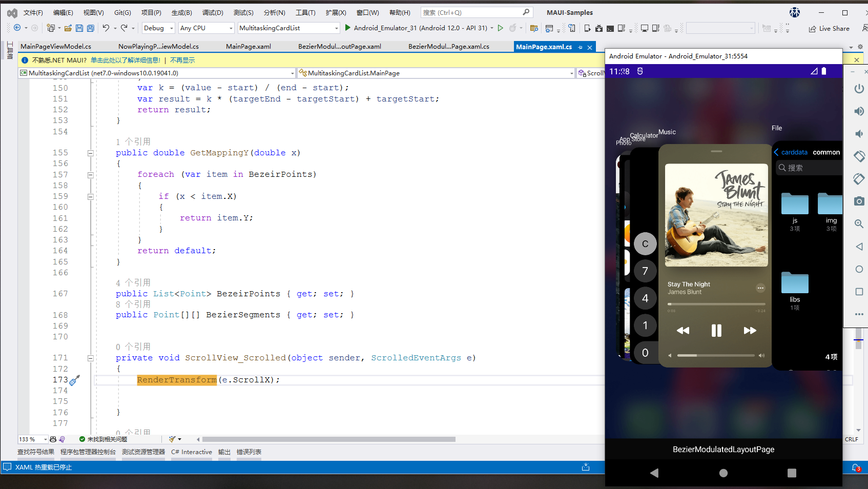The image size is (868, 489).
Task: Open the Android SDK manager icon
Action: click(599, 28)
